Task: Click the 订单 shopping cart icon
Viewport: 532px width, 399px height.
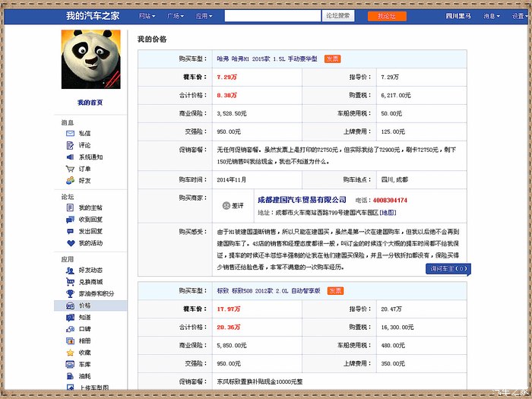Action: [70, 169]
